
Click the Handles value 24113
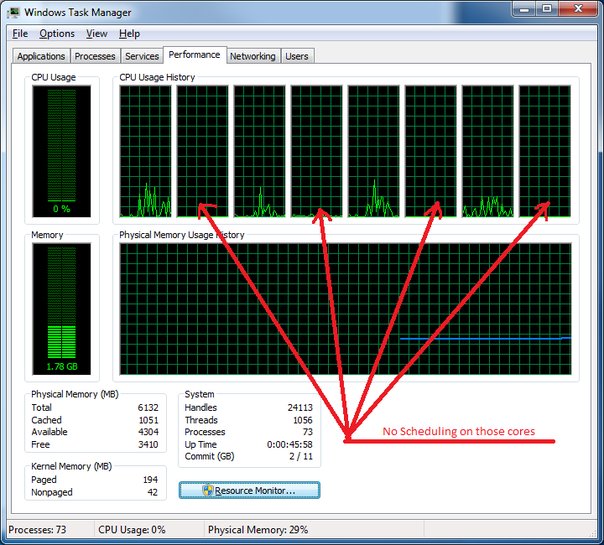(300, 407)
